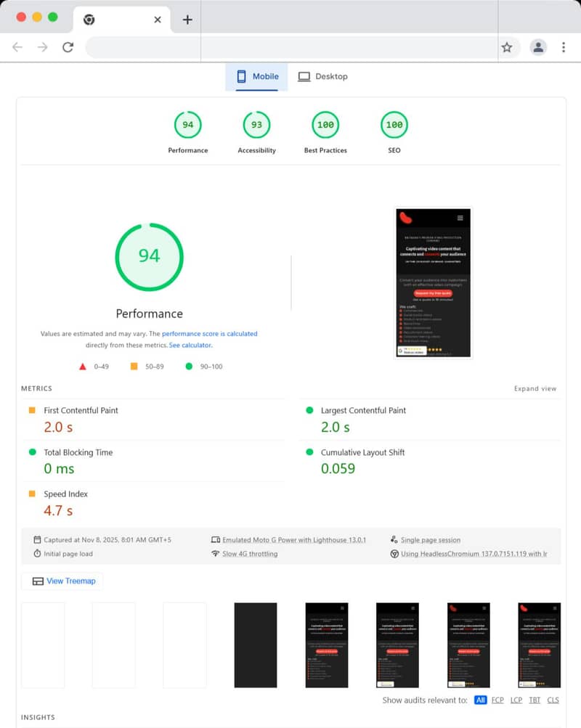Image resolution: width=581 pixels, height=728 pixels.
Task: Open the Chrome three-dot menu
Action: click(x=564, y=47)
